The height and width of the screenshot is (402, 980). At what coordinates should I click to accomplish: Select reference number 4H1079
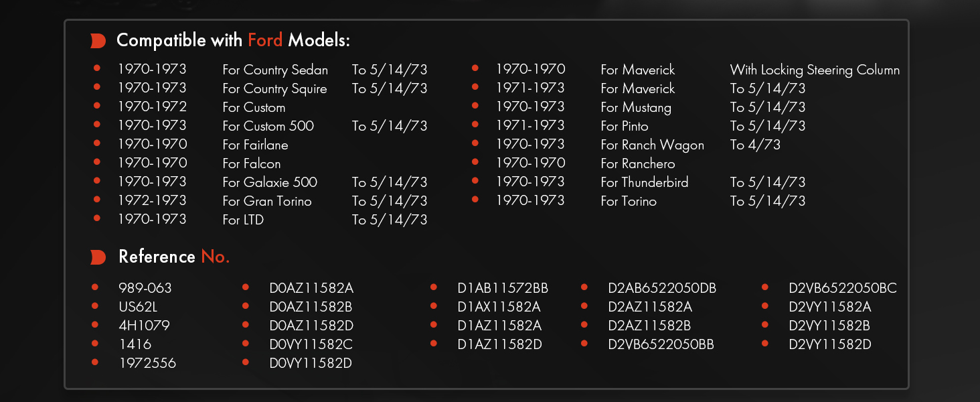pyautogui.click(x=144, y=326)
